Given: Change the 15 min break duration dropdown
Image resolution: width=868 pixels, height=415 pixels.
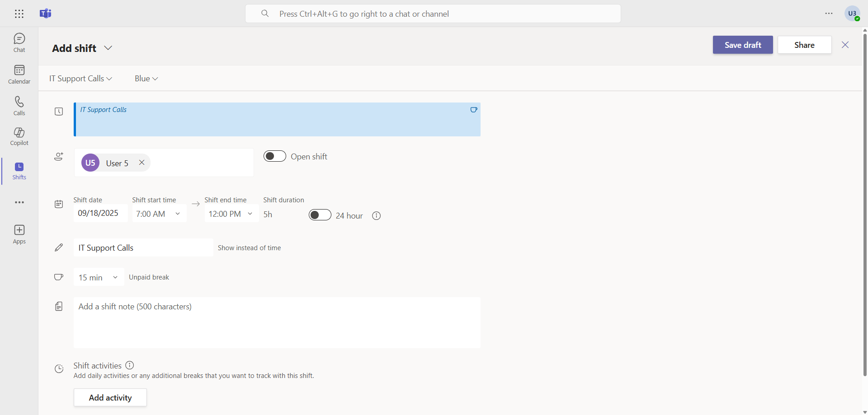Looking at the screenshot, I should pyautogui.click(x=99, y=277).
